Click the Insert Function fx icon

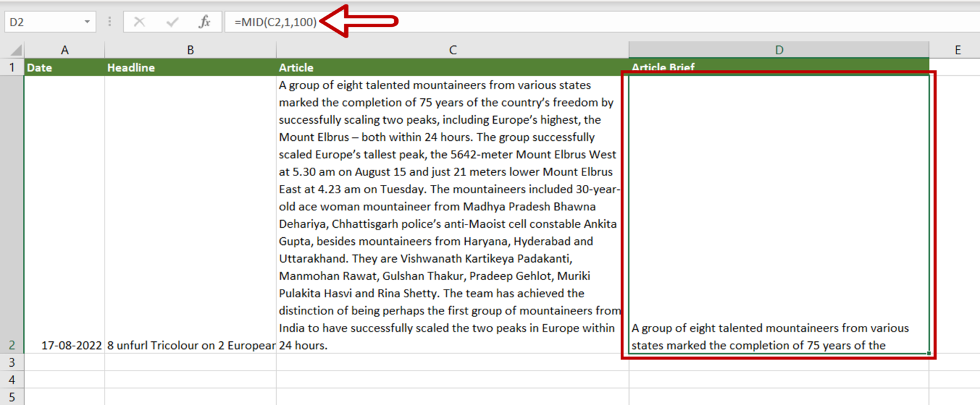click(204, 22)
